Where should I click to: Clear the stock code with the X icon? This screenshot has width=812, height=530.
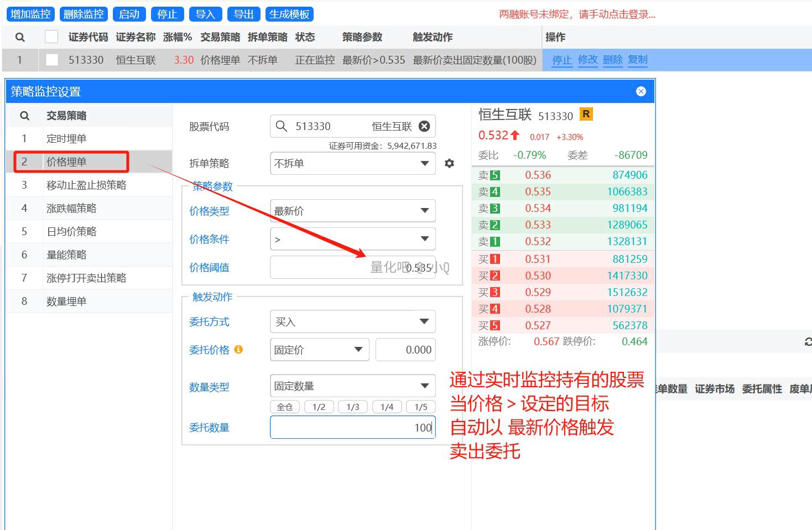point(424,126)
